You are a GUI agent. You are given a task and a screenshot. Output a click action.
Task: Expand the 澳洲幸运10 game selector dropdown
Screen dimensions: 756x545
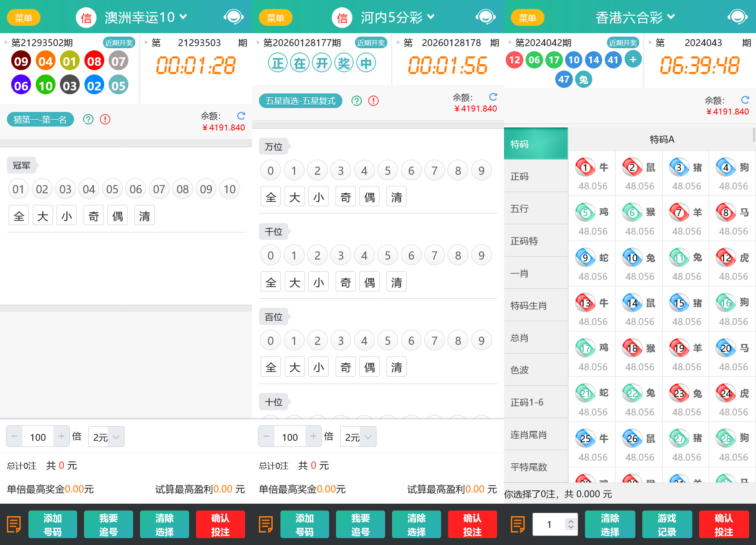[x=183, y=17]
